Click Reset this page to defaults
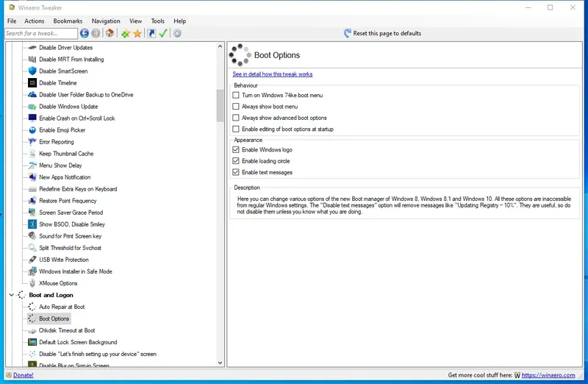 [382, 33]
